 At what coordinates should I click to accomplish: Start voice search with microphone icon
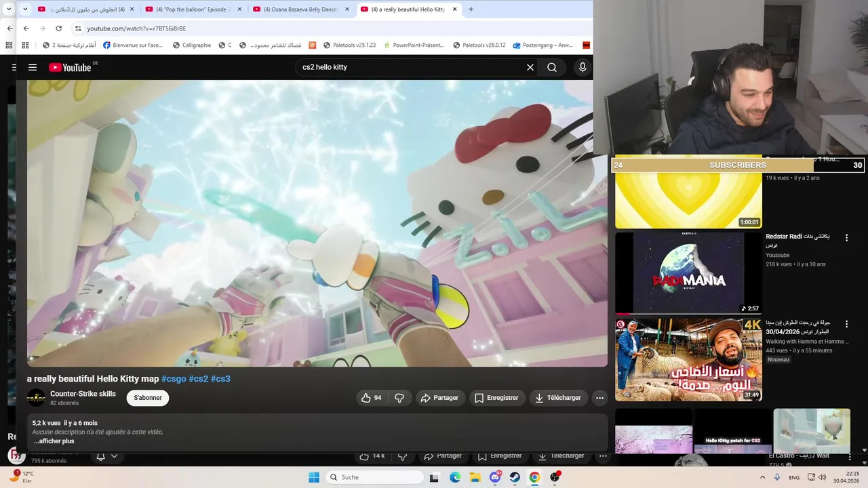582,67
